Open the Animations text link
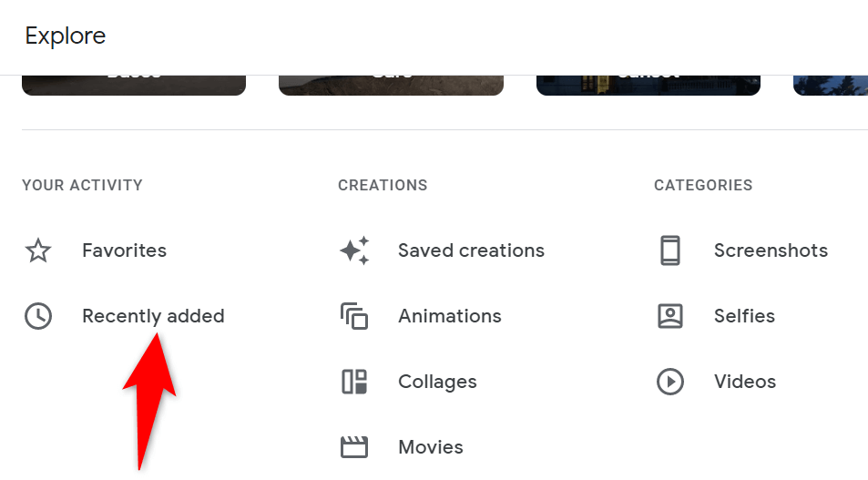Screen dimensions: 868x480 [449, 316]
